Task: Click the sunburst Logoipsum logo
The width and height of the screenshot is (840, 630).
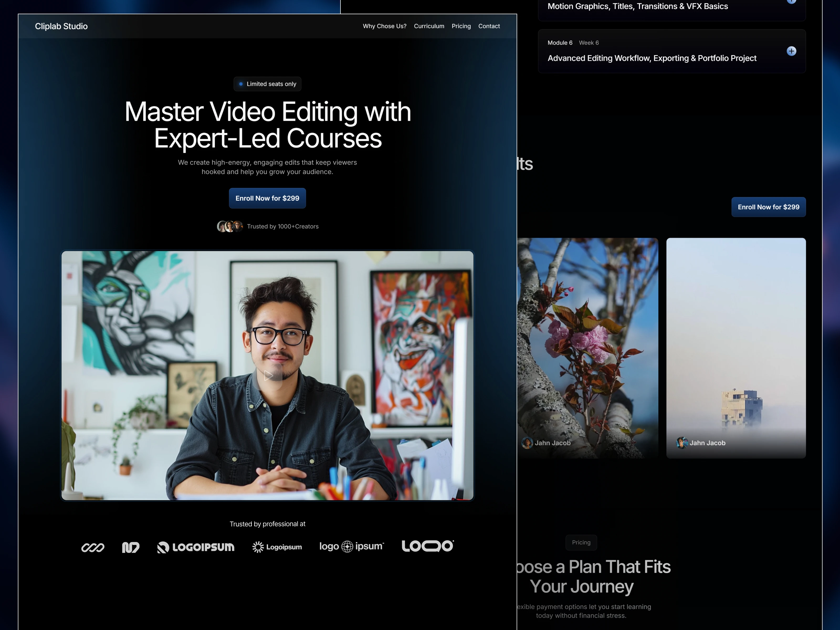Action: tap(277, 547)
